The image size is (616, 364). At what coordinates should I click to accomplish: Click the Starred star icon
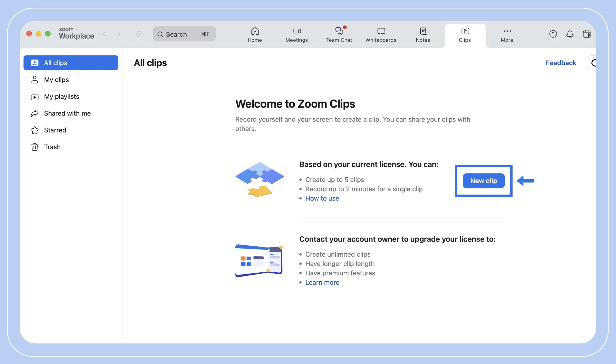pyautogui.click(x=35, y=130)
